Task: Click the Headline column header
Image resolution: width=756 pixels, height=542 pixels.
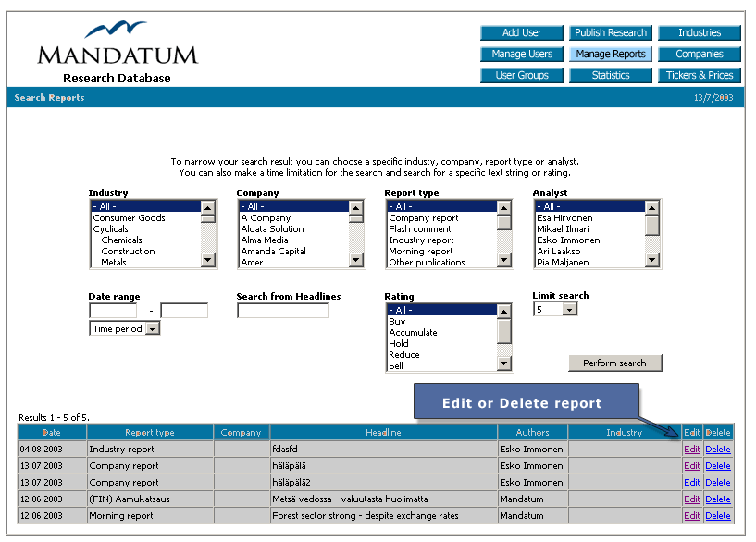Action: click(x=383, y=433)
